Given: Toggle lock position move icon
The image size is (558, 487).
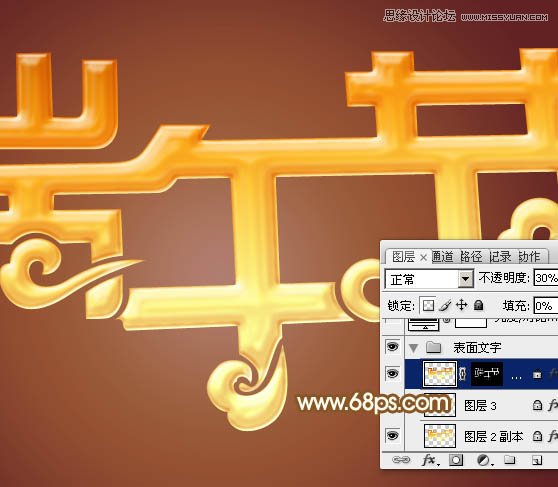Looking at the screenshot, I should click(462, 305).
